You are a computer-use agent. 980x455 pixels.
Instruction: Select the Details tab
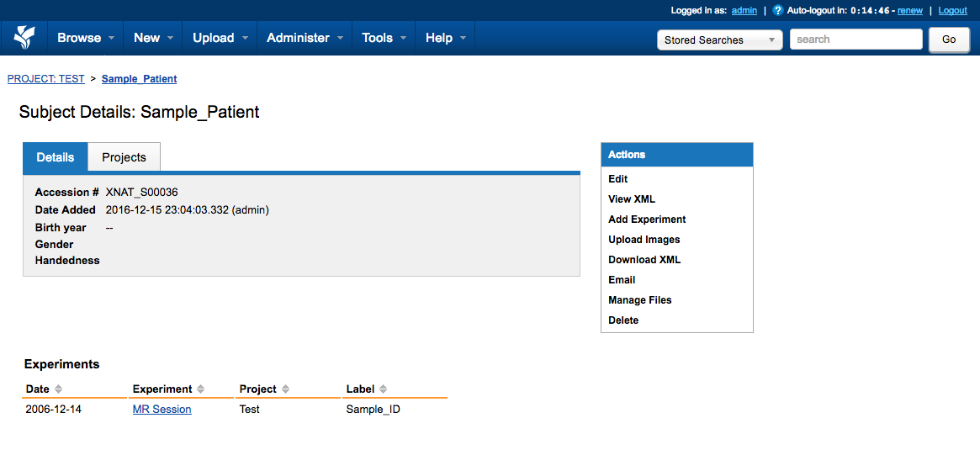(x=56, y=157)
